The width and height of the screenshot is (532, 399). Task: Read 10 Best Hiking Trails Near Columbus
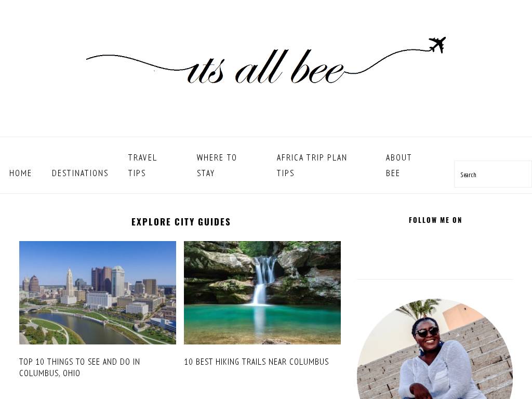pyautogui.click(x=256, y=362)
